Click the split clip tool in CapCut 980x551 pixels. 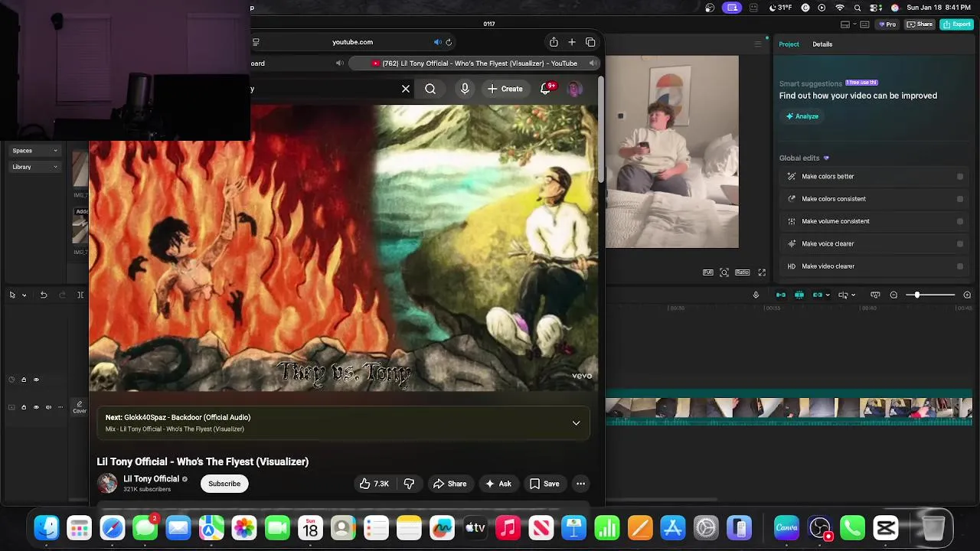pos(80,295)
